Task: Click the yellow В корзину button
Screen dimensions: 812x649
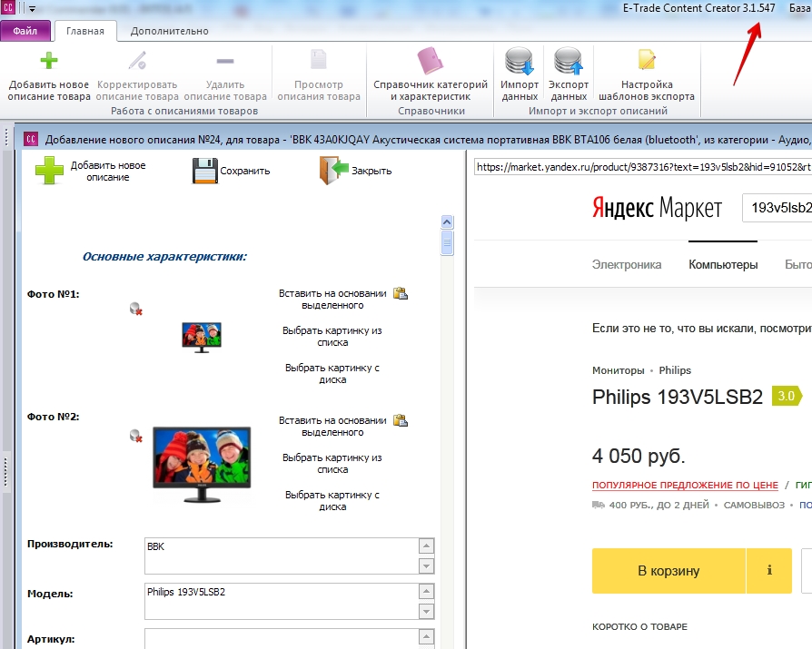Action: [x=668, y=570]
